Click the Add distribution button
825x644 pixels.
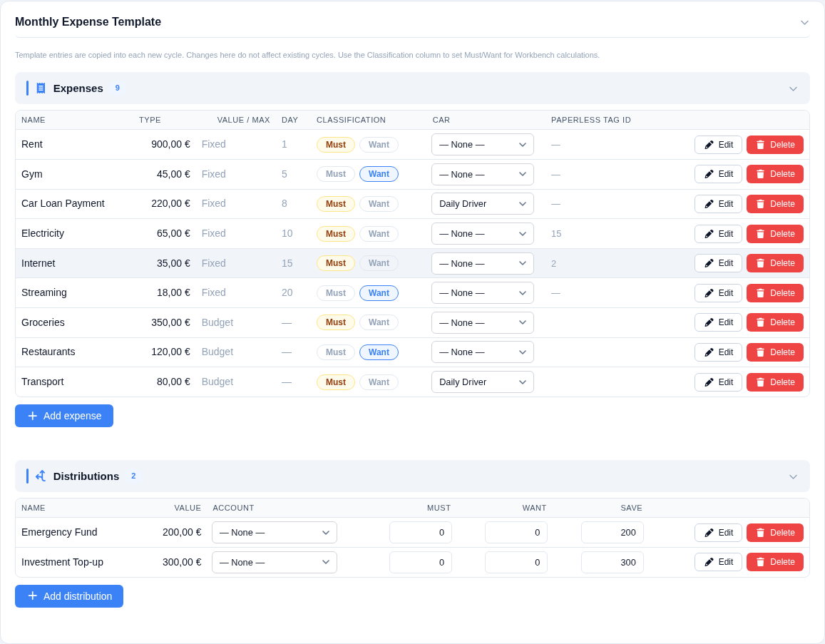(69, 596)
